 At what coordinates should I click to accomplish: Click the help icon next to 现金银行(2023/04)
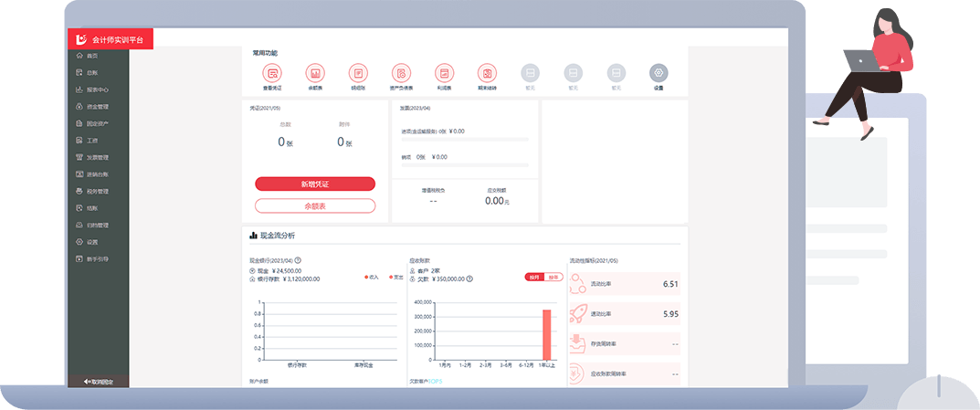pos(298,260)
